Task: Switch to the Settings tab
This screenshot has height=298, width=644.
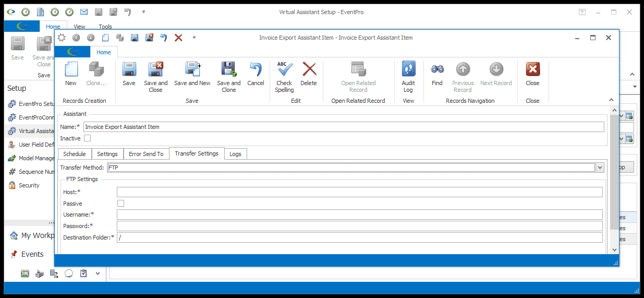Action: 107,154
